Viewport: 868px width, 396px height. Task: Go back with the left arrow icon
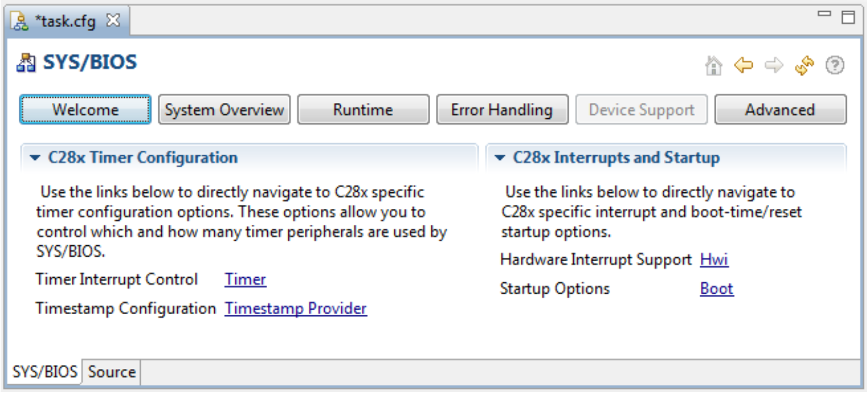(x=743, y=65)
